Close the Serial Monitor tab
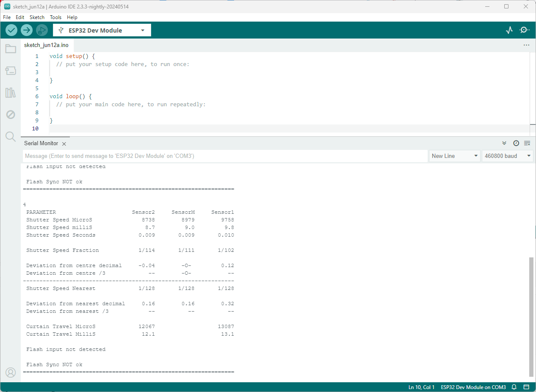 (64, 144)
